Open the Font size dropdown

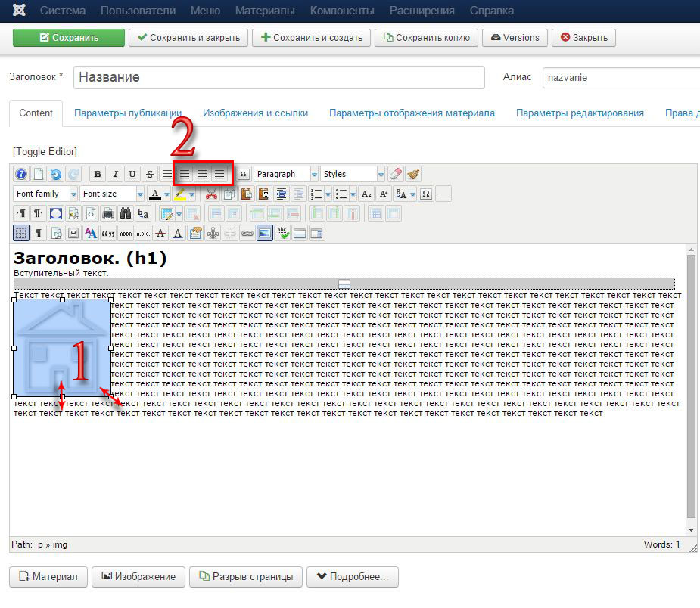tap(112, 194)
